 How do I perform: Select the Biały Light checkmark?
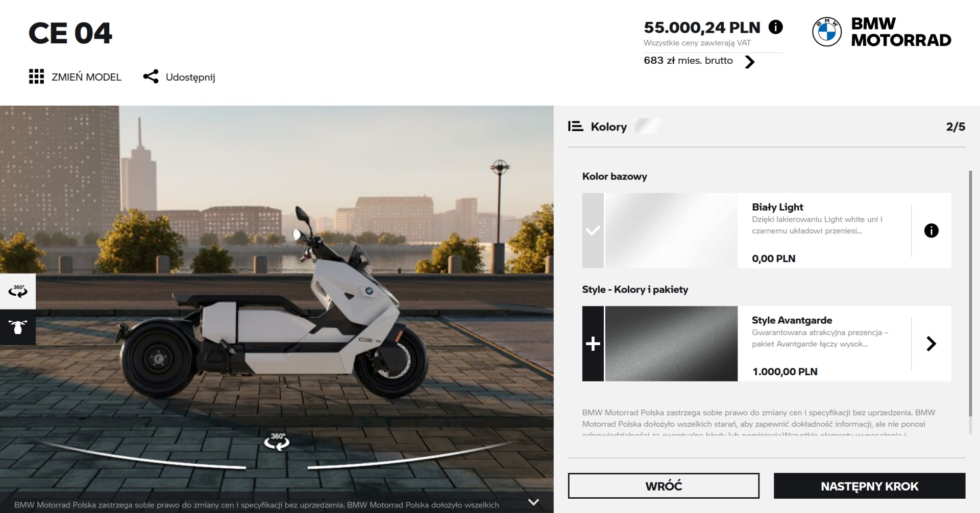point(593,230)
